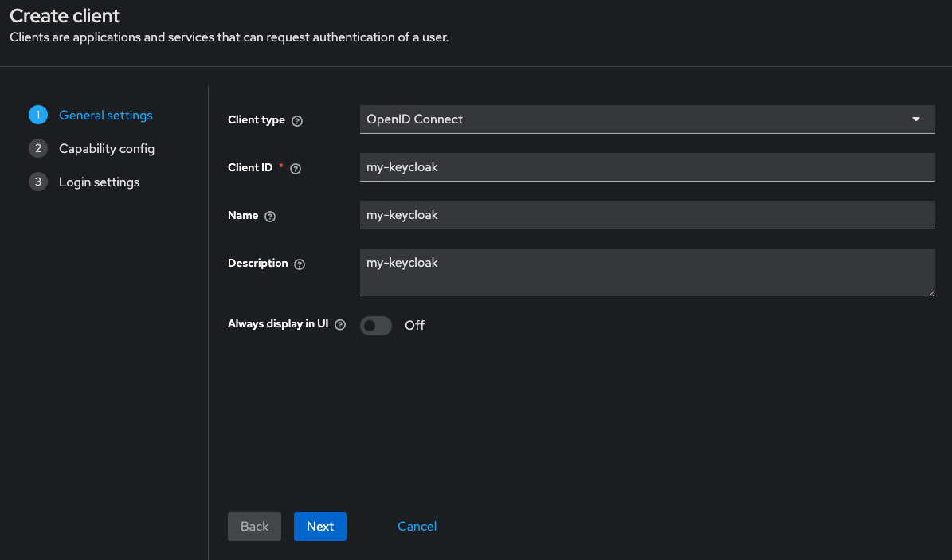This screenshot has height=560, width=952.
Task: Focus the Name input field
Action: pos(647,215)
